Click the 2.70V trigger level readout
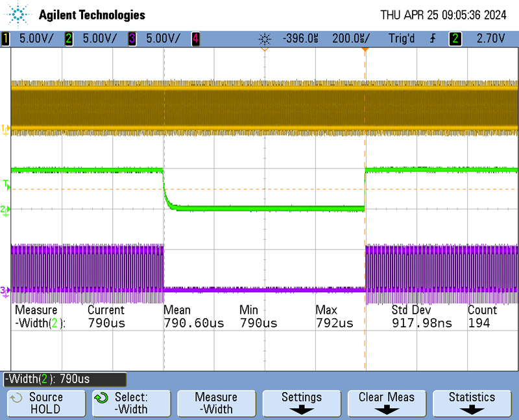The width and height of the screenshot is (519, 420). tap(490, 39)
